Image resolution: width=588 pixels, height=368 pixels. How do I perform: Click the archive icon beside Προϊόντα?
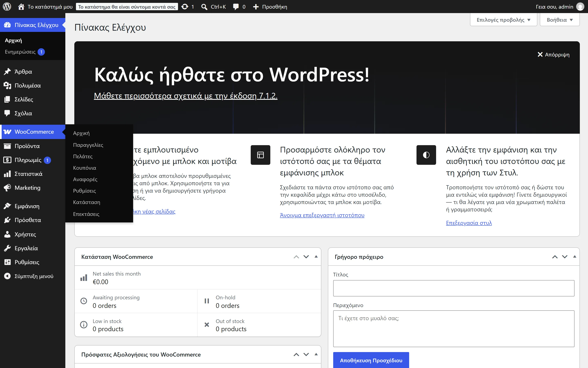(x=8, y=146)
